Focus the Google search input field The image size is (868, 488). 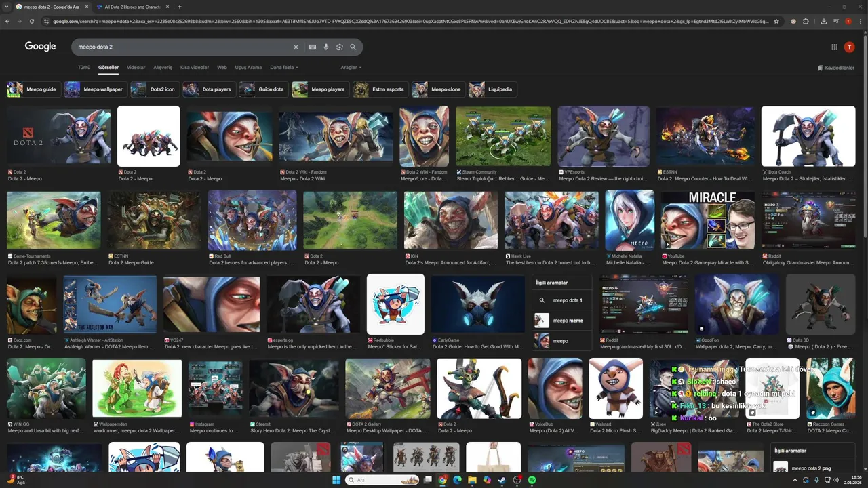pyautogui.click(x=183, y=47)
